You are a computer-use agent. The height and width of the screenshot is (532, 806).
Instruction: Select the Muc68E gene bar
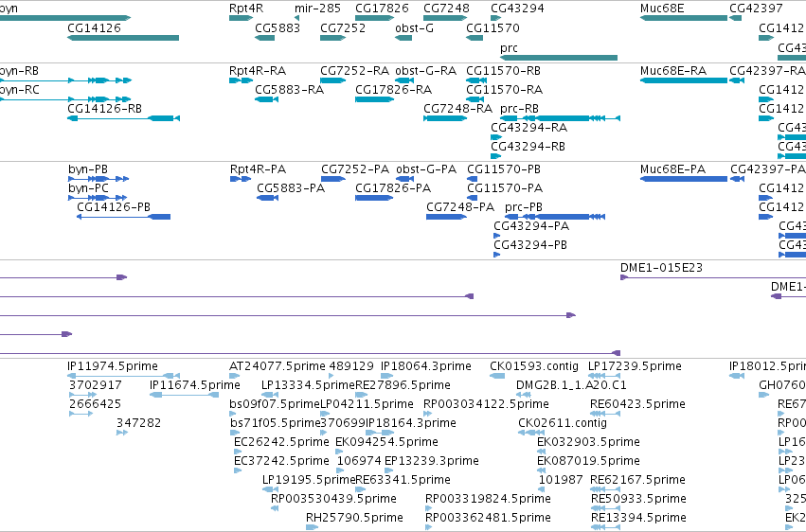point(684,18)
